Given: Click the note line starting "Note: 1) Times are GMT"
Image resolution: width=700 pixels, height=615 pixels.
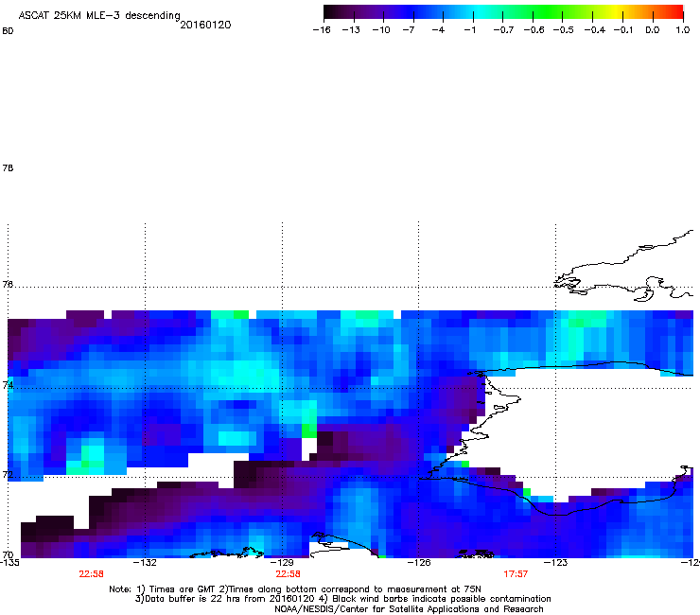Looking at the screenshot, I should (x=295, y=589).
